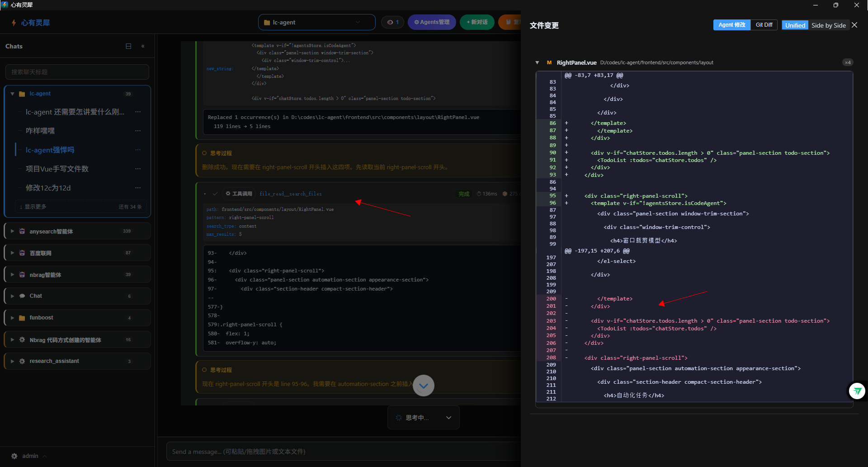Click the check icon beside 工具调用
The width and height of the screenshot is (868, 467).
pos(215,194)
